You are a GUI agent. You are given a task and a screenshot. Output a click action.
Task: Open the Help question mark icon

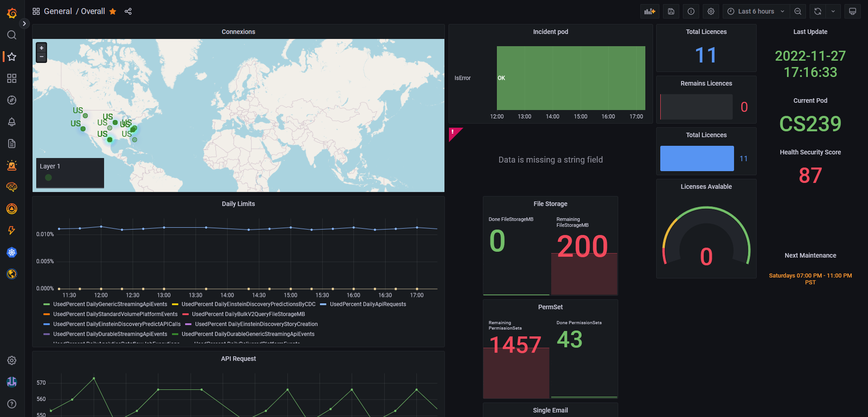click(12, 404)
